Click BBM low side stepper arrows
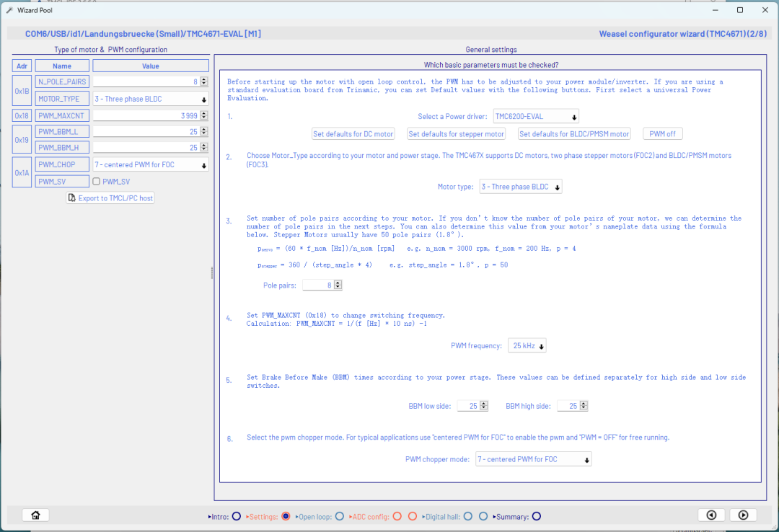 484,406
